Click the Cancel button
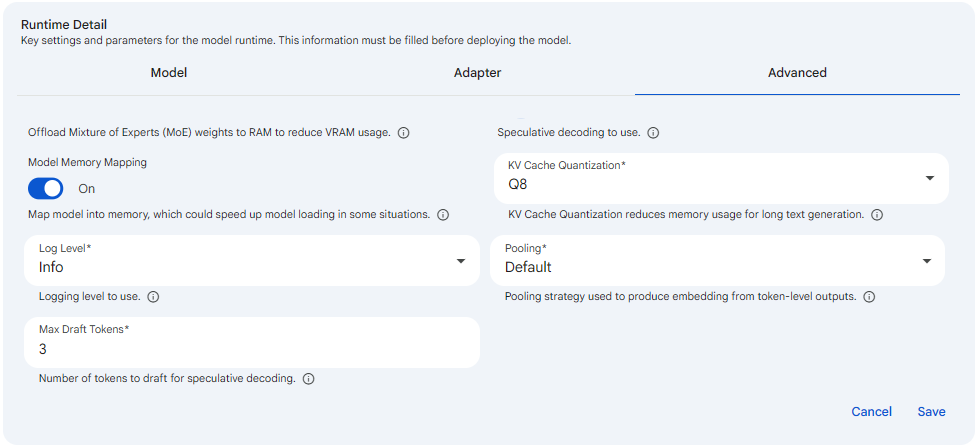 [872, 411]
